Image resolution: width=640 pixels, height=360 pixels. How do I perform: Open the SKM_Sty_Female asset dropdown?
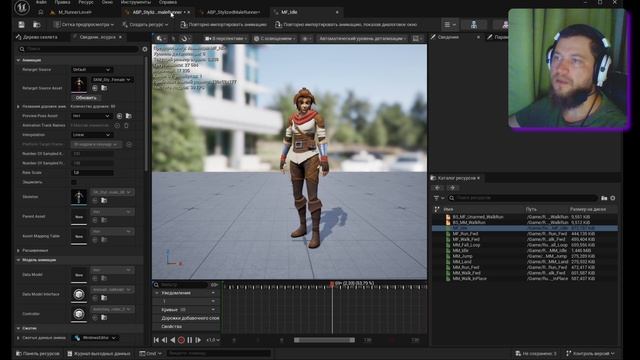111,80
